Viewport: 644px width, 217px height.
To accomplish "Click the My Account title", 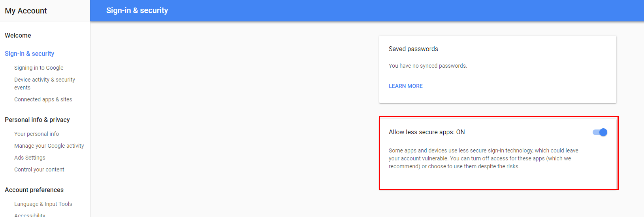I will [x=26, y=11].
